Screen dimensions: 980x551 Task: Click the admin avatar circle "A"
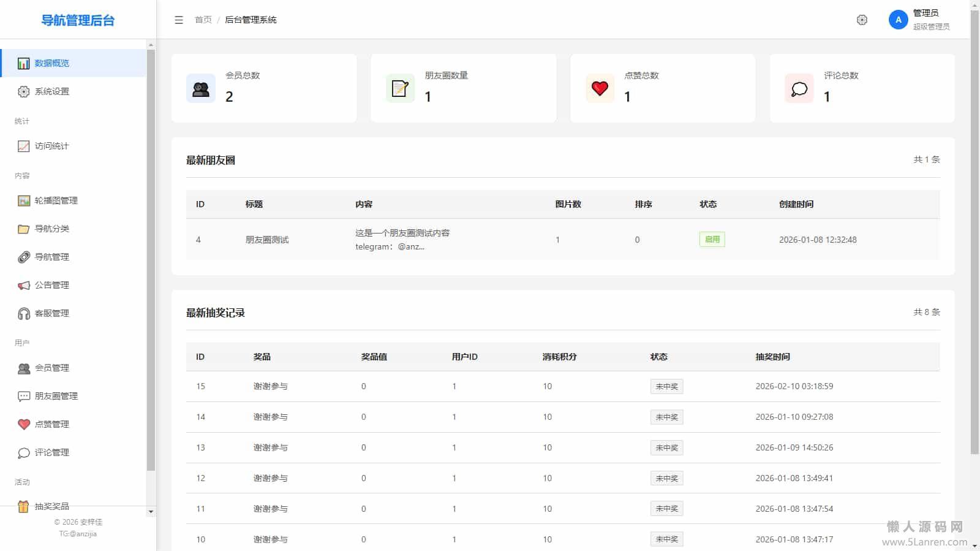[898, 20]
